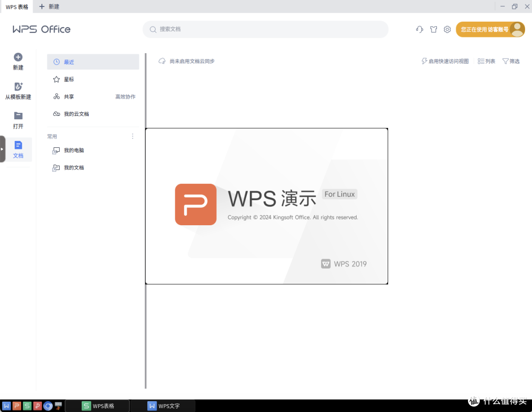Image resolution: width=532 pixels, height=412 pixels.
Task: Open the 常用 section more options menu
Action: (x=132, y=136)
